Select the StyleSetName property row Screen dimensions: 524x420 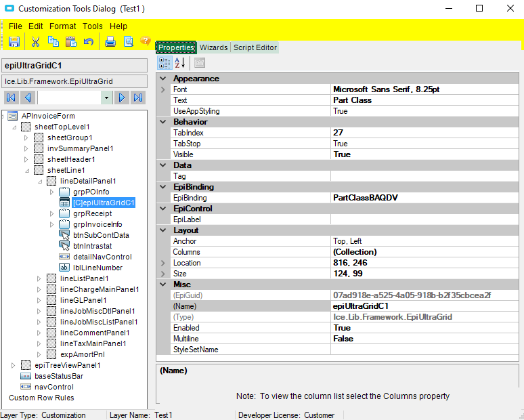[x=345, y=350]
